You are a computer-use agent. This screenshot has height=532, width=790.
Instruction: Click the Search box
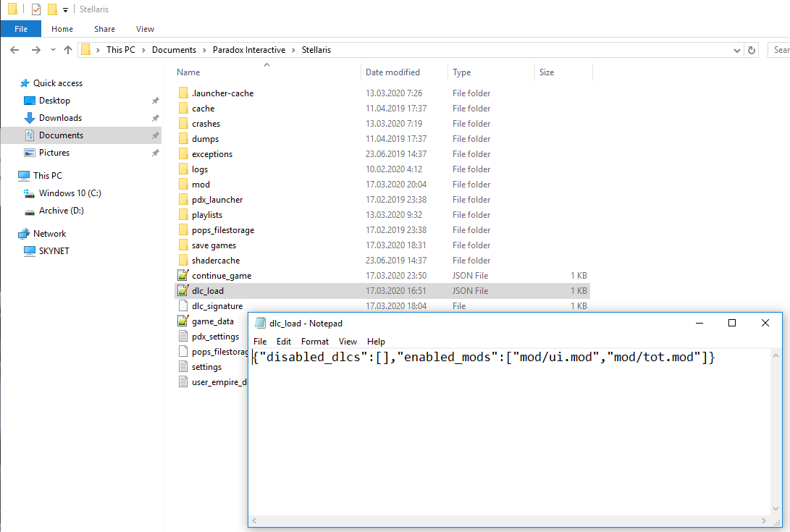pyautogui.click(x=779, y=50)
